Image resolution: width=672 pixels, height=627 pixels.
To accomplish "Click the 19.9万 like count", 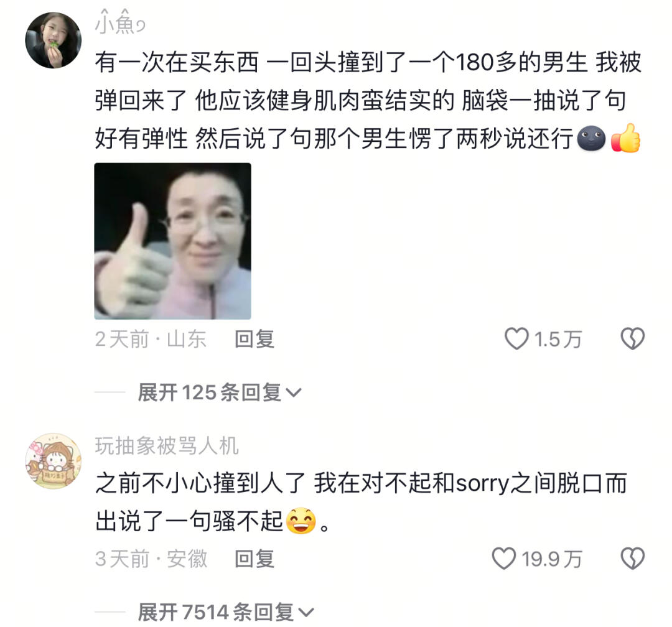I will coord(551,559).
